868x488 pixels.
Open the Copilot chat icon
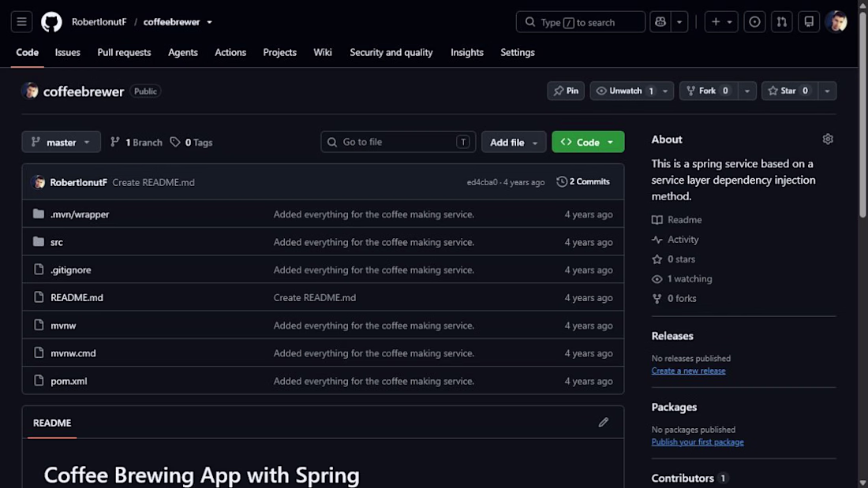coord(660,22)
